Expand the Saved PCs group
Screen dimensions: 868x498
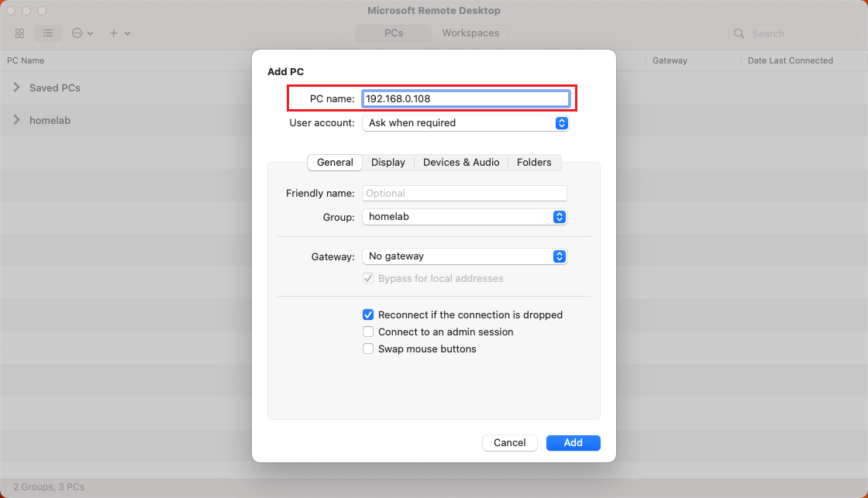16,88
